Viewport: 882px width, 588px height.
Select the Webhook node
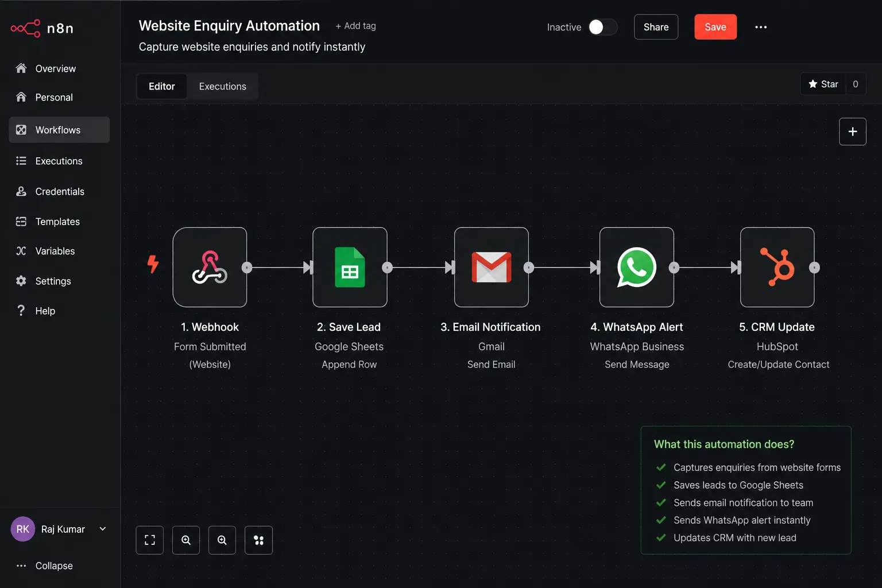(210, 267)
